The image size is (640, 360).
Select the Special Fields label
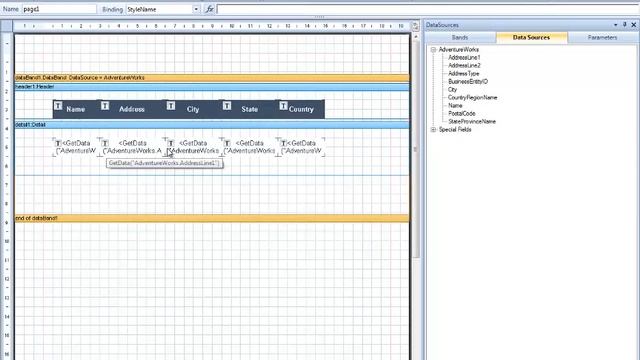pyautogui.click(x=455, y=129)
